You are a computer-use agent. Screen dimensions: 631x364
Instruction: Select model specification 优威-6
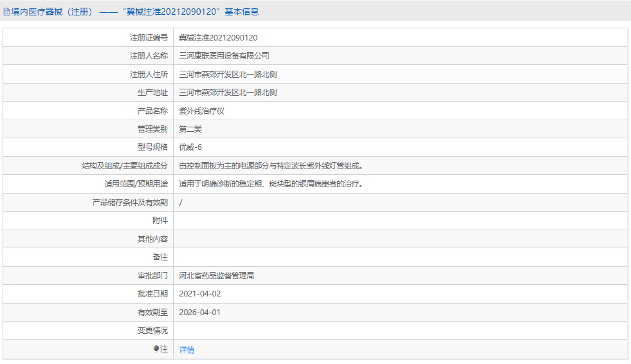coord(190,147)
